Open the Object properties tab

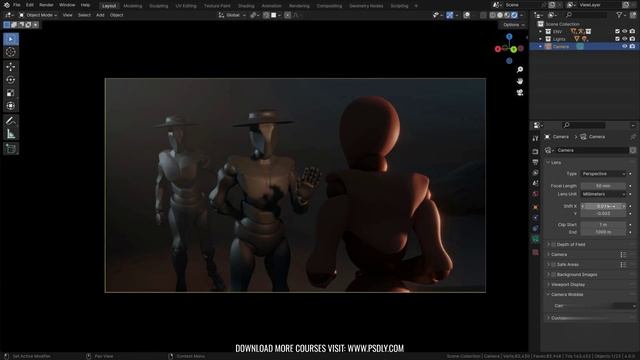536,207
